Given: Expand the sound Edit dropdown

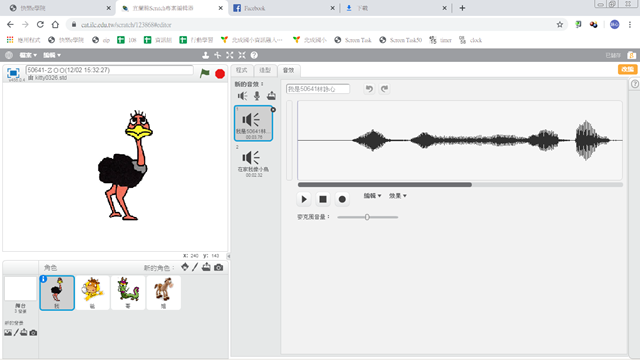Looking at the screenshot, I should 372,196.
